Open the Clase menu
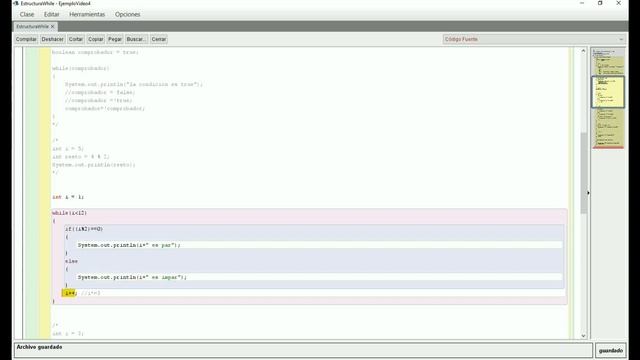640x360 pixels. pos(27,14)
